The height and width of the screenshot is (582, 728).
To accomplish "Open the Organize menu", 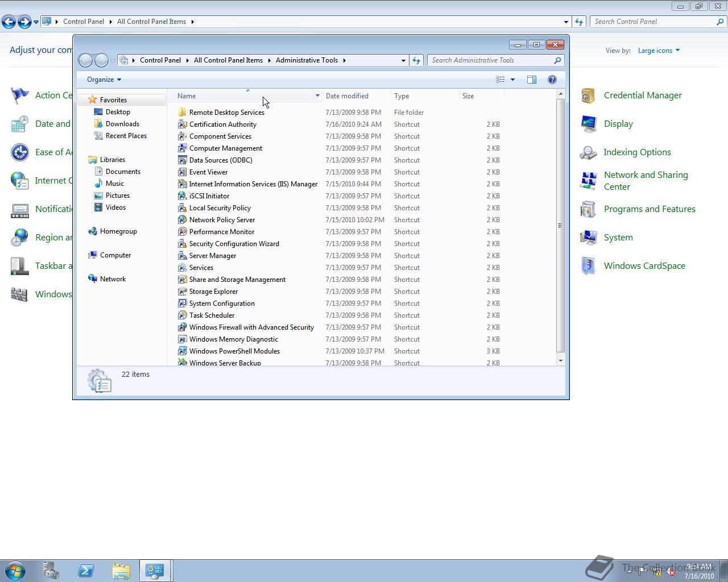I will click(104, 80).
